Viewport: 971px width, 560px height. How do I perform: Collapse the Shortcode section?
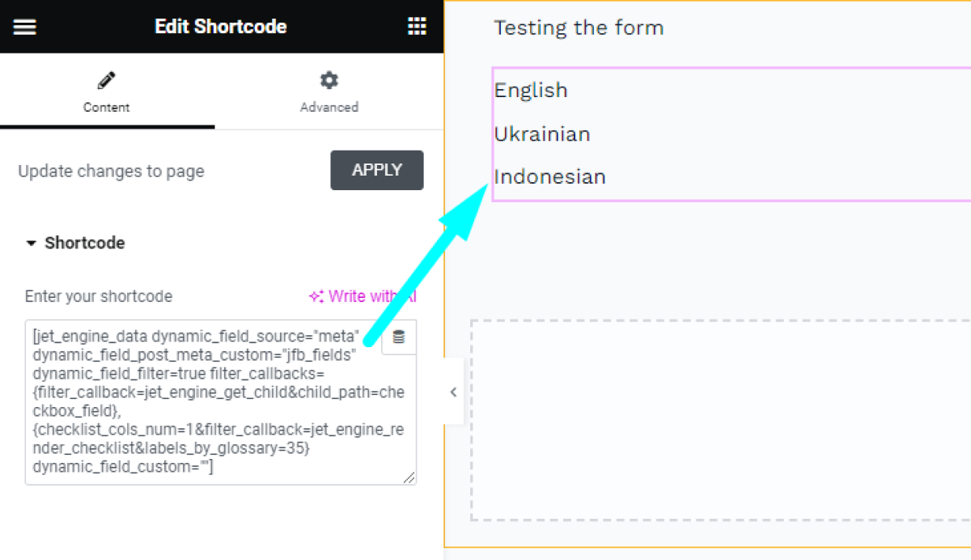click(32, 243)
